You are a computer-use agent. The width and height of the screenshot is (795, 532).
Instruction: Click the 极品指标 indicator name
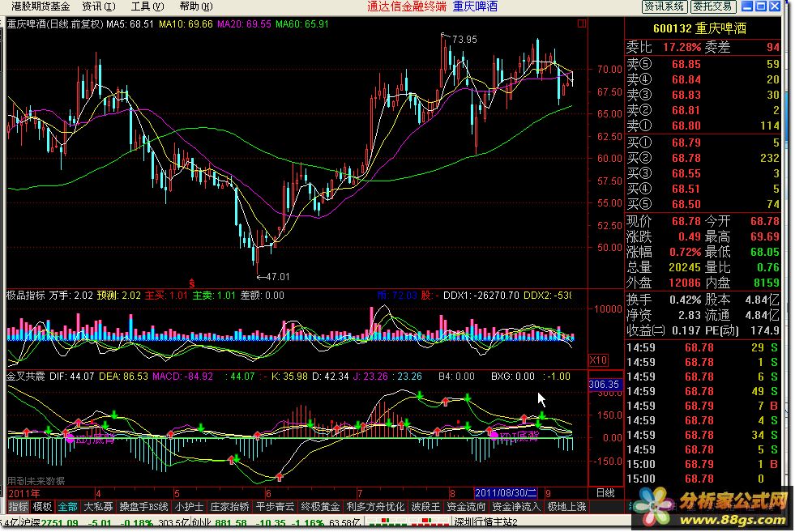(x=25, y=296)
